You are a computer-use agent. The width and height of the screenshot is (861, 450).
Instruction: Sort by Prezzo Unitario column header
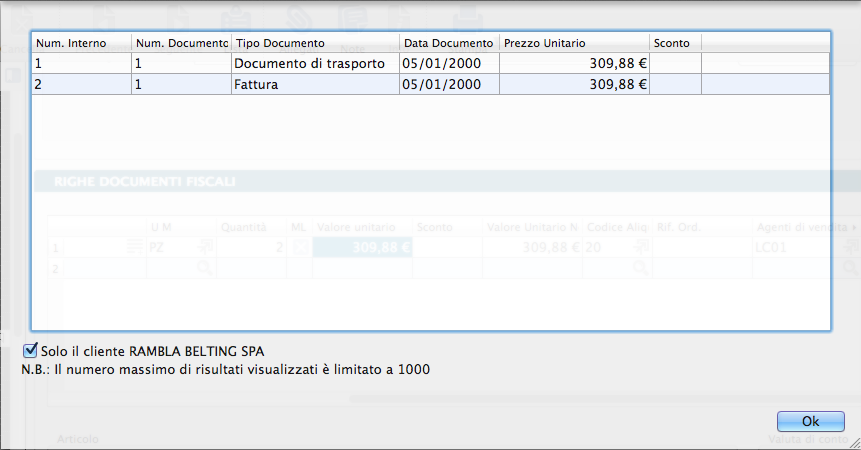[x=574, y=43]
